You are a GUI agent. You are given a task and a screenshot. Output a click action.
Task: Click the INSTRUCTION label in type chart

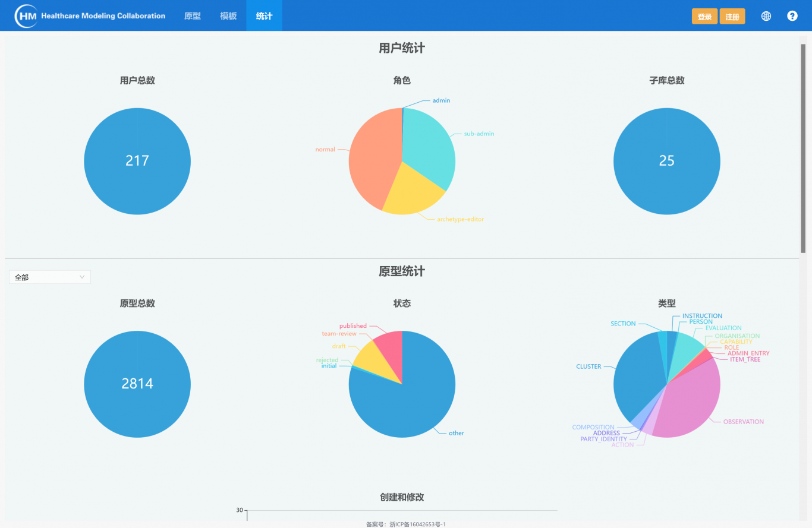click(703, 316)
